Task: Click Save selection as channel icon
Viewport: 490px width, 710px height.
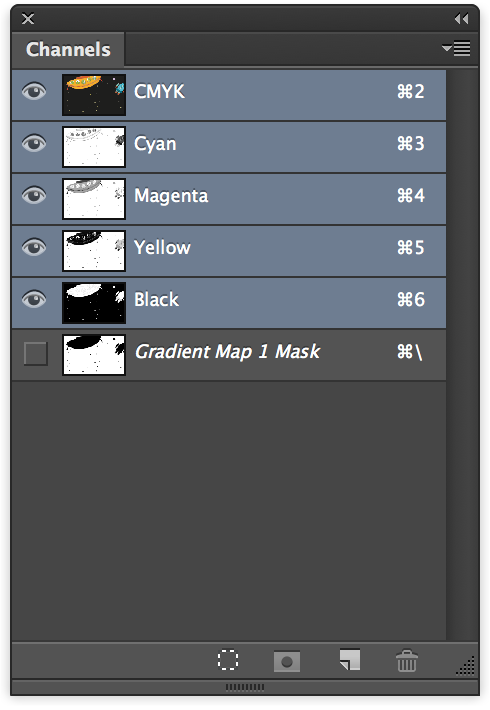Action: coord(287,662)
